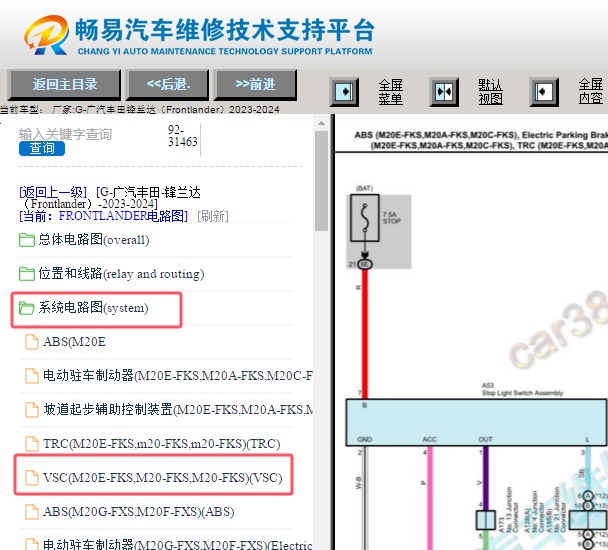The image size is (608, 550).
Task: Click the folder icon beside 总体电路图
Action: coord(27,240)
